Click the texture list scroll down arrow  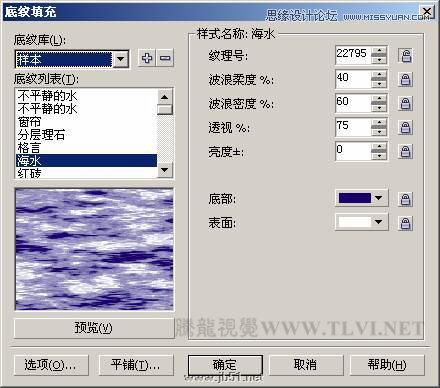point(165,170)
